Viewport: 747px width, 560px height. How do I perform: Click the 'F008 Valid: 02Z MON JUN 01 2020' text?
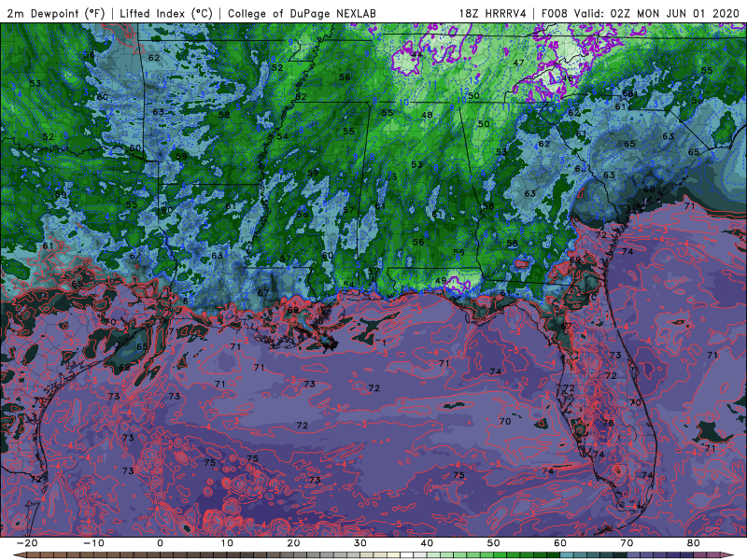point(641,13)
